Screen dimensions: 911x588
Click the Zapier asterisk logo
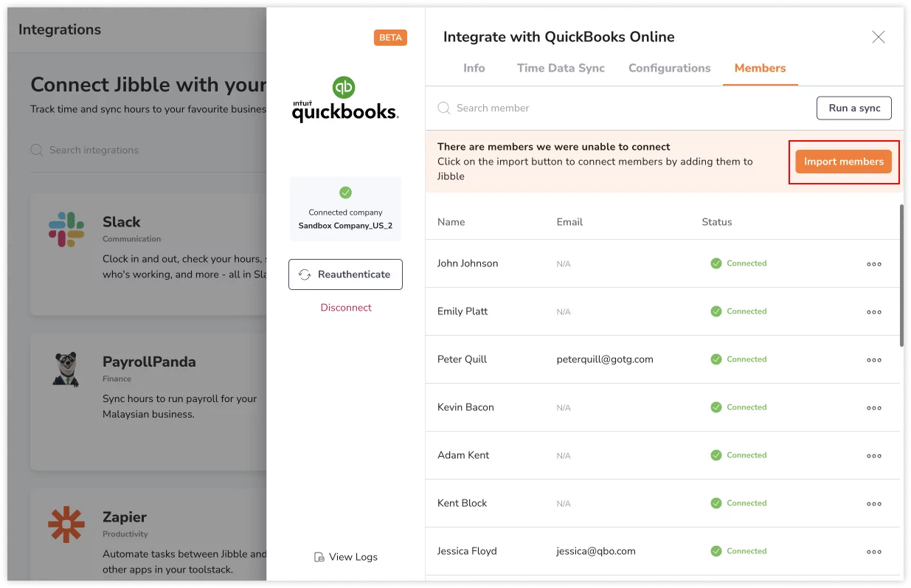point(66,525)
